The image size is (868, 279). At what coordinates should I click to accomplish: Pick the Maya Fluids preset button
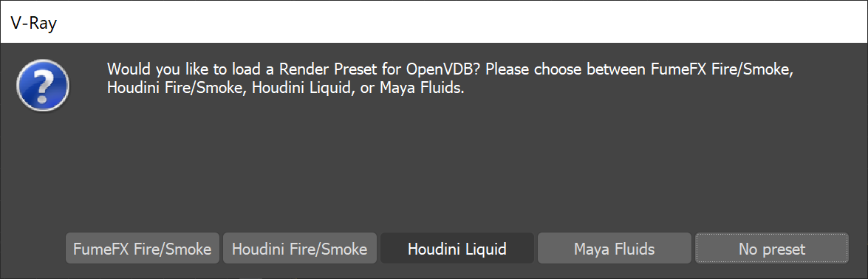click(x=615, y=248)
